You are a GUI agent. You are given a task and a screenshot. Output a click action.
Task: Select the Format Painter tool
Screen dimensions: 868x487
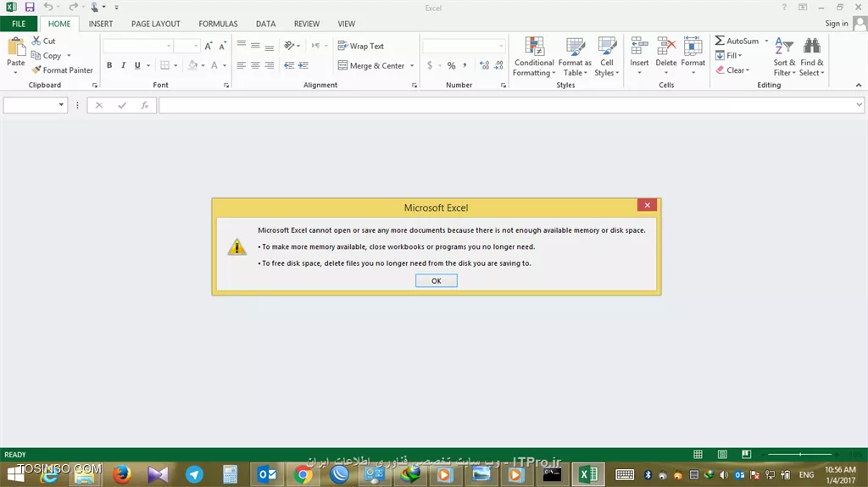pos(62,70)
